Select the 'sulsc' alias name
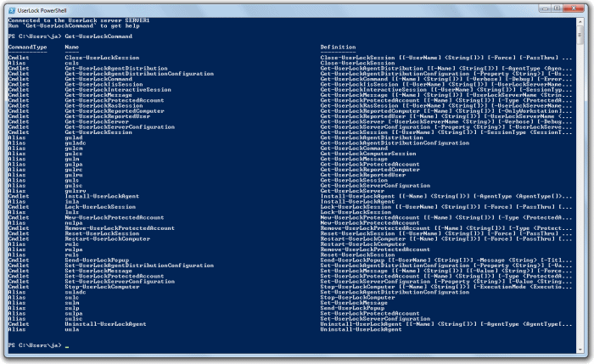The height and width of the screenshot is (364, 594). [x=74, y=318]
